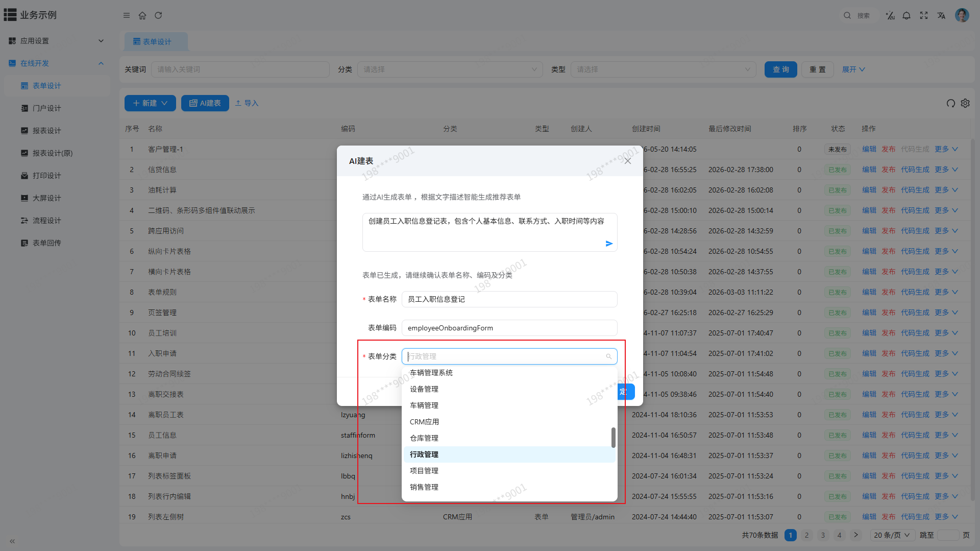Collapse the left sidebar with double-chevron
Viewport: 980px width, 551px height.
12,541
